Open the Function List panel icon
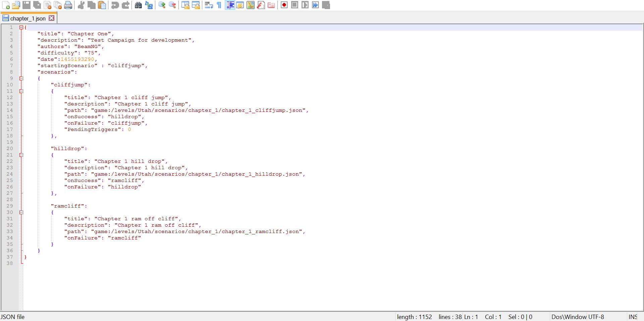The width and height of the screenshot is (644, 321). [x=261, y=5]
